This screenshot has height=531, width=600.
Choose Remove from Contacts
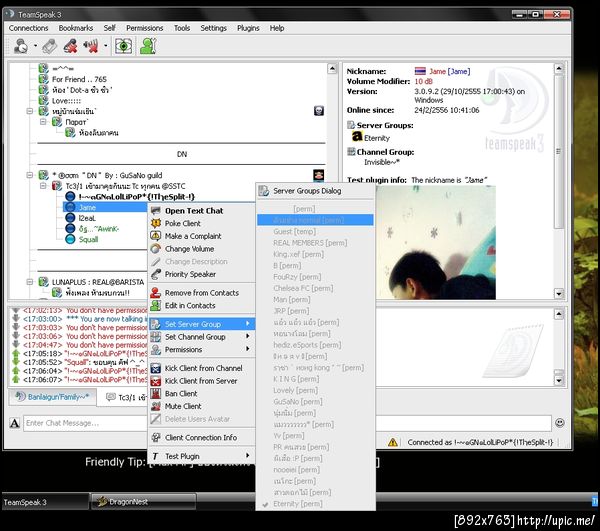point(202,293)
